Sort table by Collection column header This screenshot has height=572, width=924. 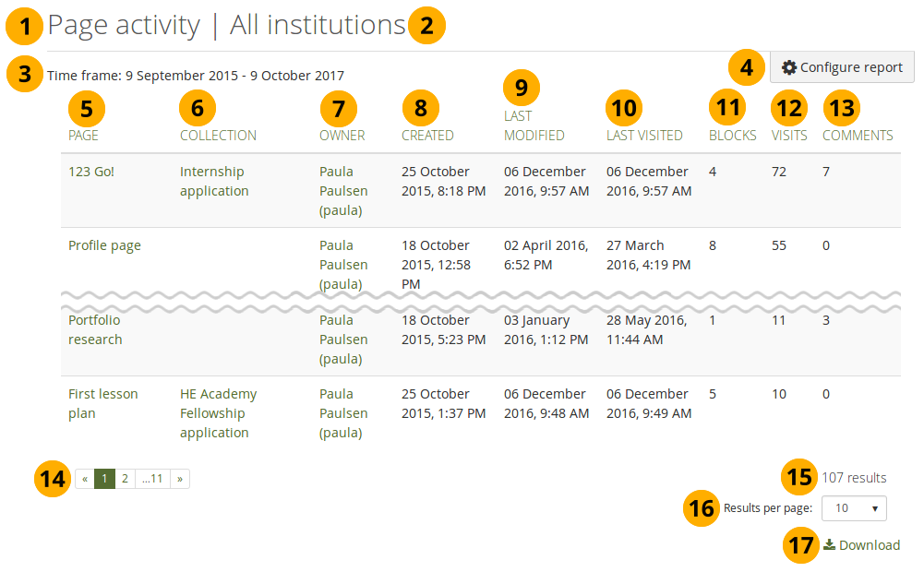[x=218, y=136]
